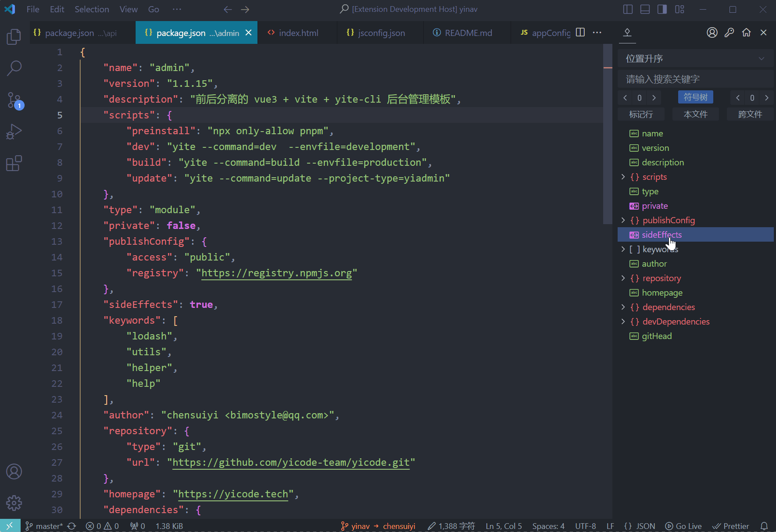Toggle the primary side bar layout button

point(628,9)
